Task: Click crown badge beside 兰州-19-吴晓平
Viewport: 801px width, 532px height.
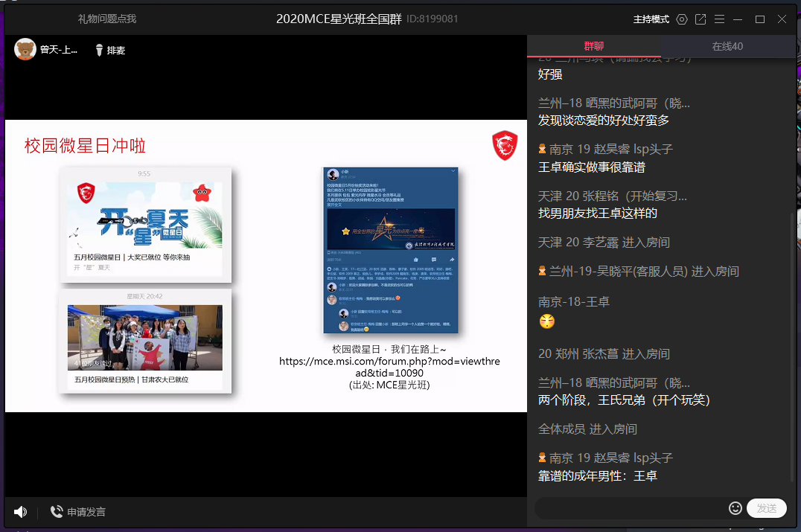Action: point(542,271)
